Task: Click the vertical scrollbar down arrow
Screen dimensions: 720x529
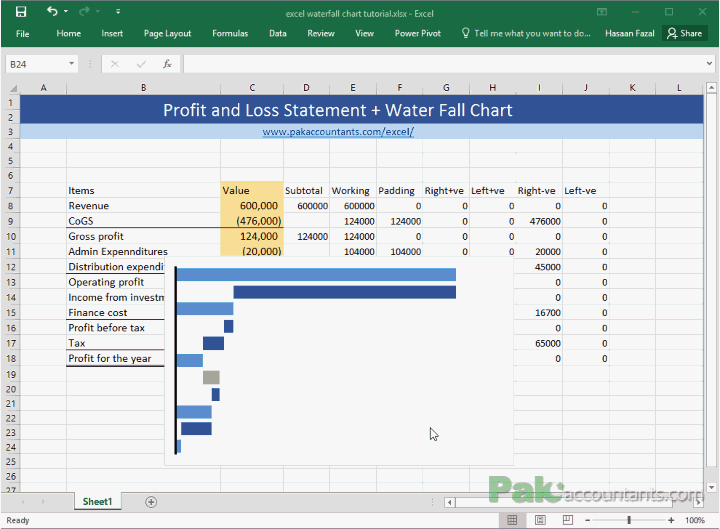Action: click(x=711, y=487)
